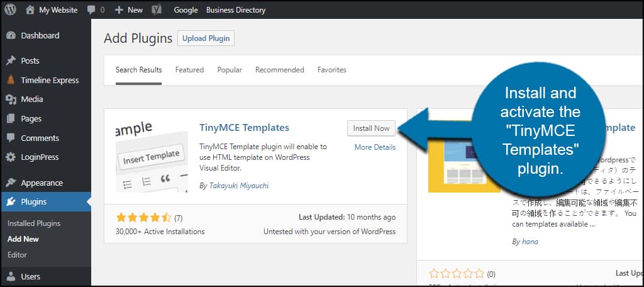Switch to Featured plugins tab
Image resolution: width=644 pixels, height=287 pixels.
[189, 70]
